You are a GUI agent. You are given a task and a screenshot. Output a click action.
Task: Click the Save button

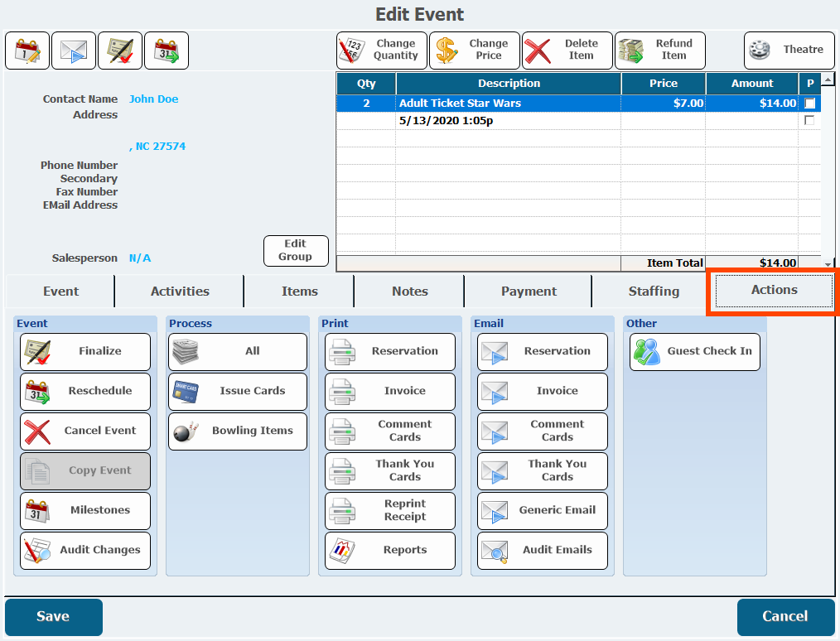click(54, 617)
